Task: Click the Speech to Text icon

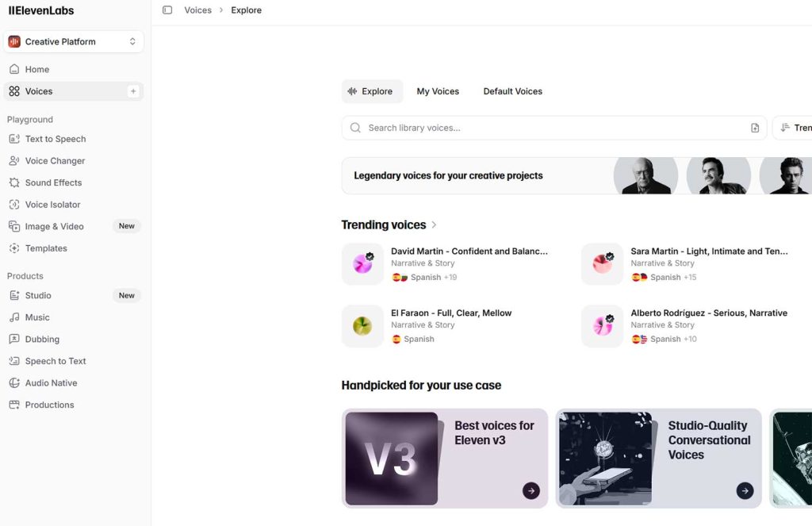Action: tap(14, 361)
